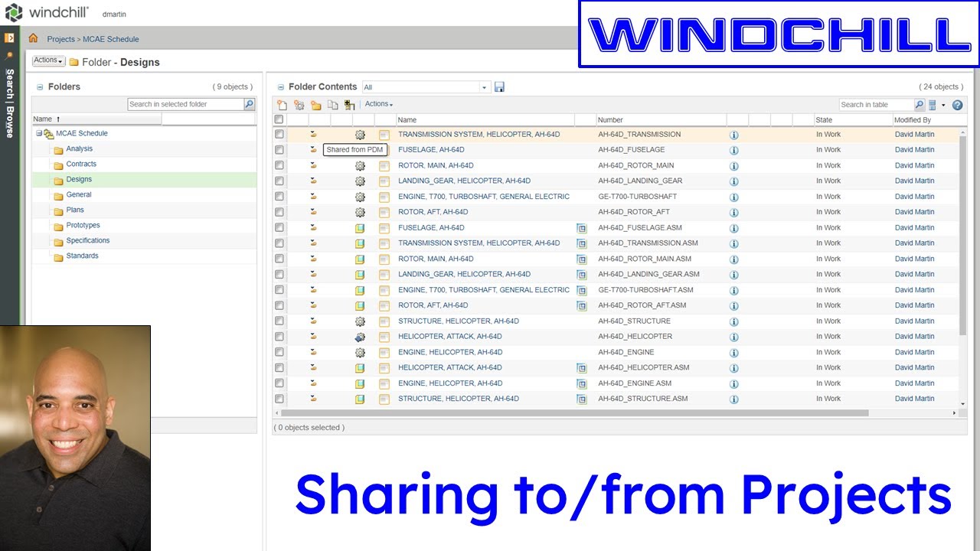Check the GE-T700-TURBOSHAFT row checkbox
Viewport: 980px width, 551px height.
click(279, 197)
